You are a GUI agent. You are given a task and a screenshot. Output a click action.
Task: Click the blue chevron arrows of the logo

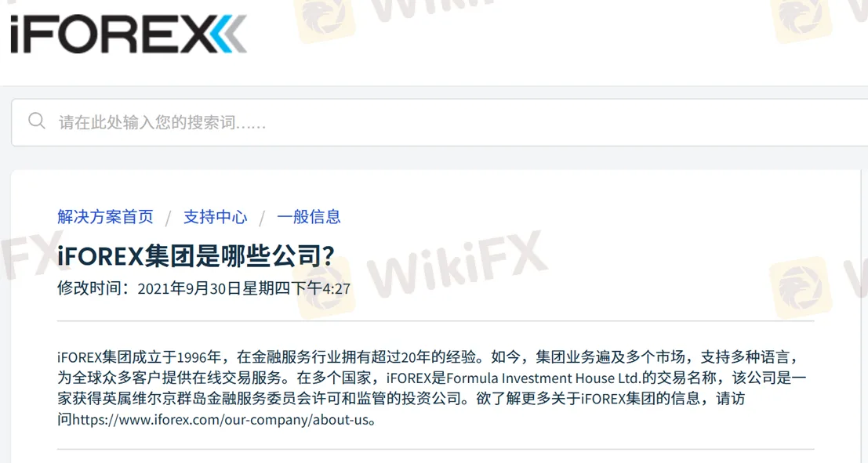click(229, 34)
